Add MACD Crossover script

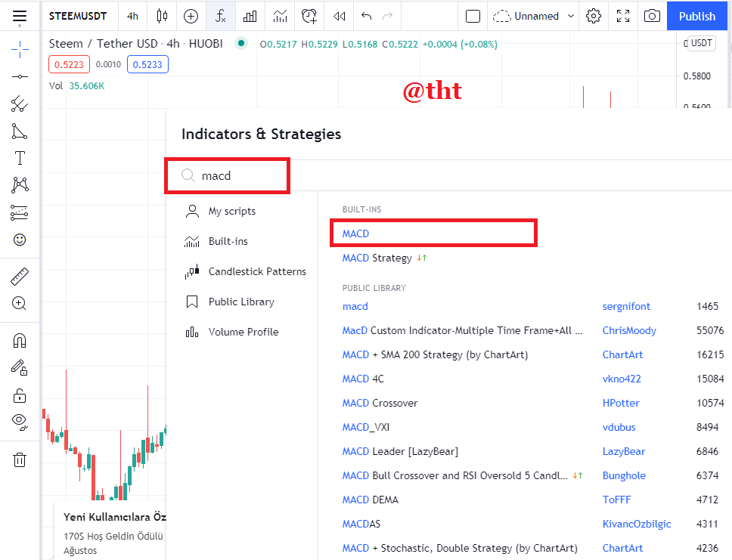pos(380,404)
